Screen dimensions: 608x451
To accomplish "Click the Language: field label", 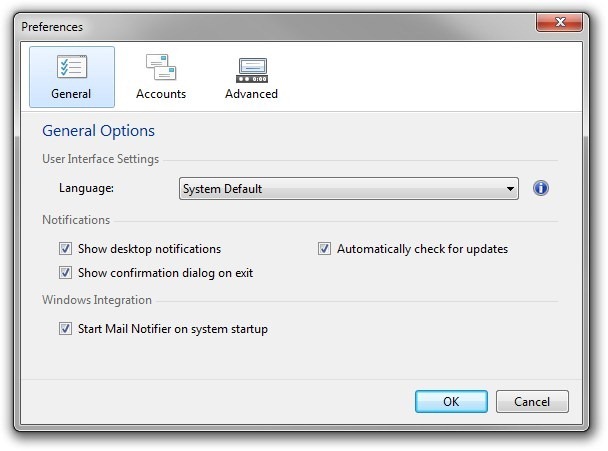I will tap(86, 188).
